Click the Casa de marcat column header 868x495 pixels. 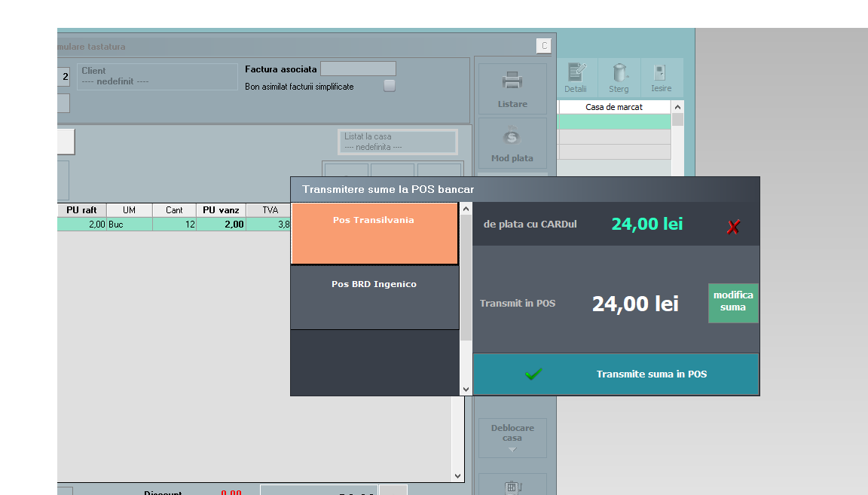tap(614, 107)
